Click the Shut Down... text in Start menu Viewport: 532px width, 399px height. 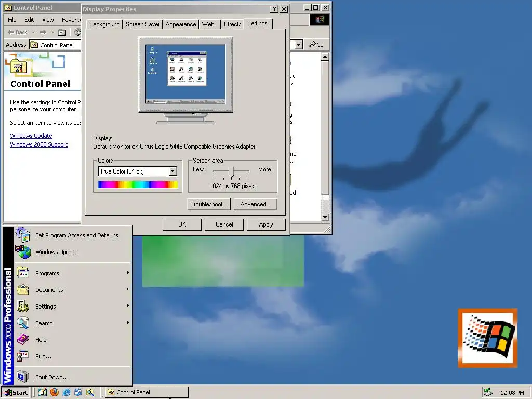click(x=52, y=377)
